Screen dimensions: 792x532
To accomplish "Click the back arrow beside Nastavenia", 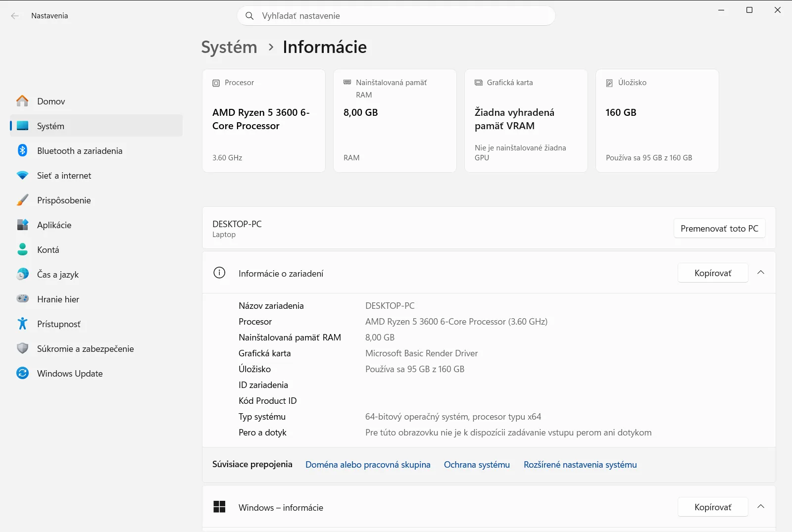I will (x=15, y=16).
